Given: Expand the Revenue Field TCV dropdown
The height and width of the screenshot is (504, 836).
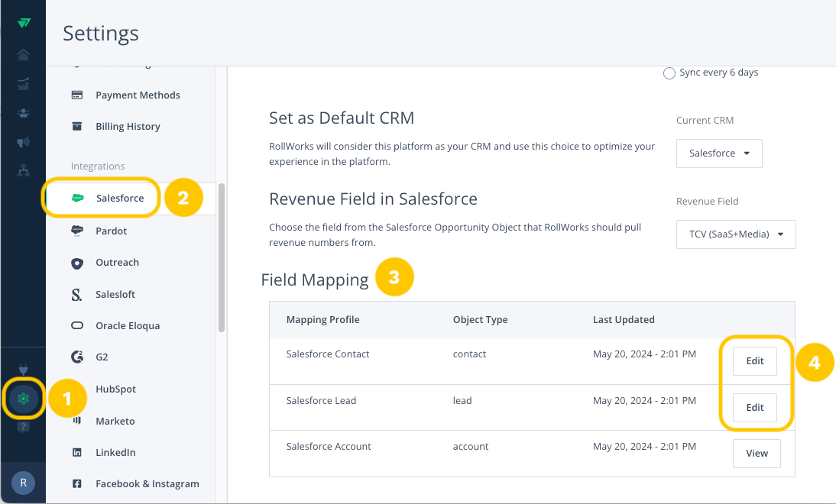Looking at the screenshot, I should point(736,234).
